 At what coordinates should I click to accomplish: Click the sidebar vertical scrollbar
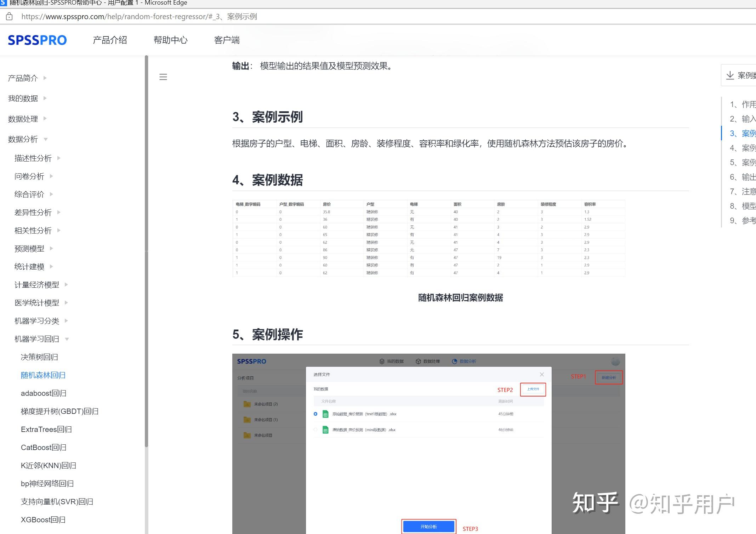(x=146, y=248)
